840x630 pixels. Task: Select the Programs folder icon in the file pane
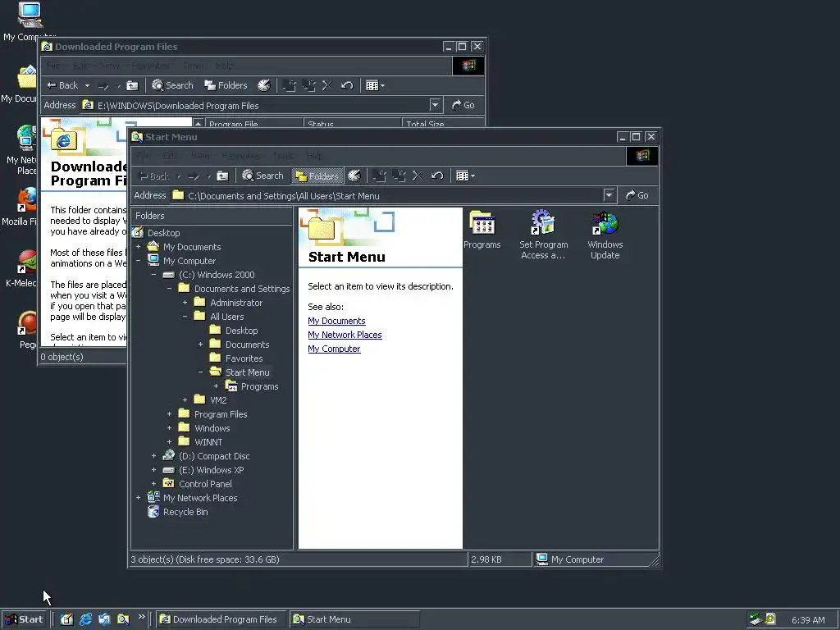(x=482, y=231)
